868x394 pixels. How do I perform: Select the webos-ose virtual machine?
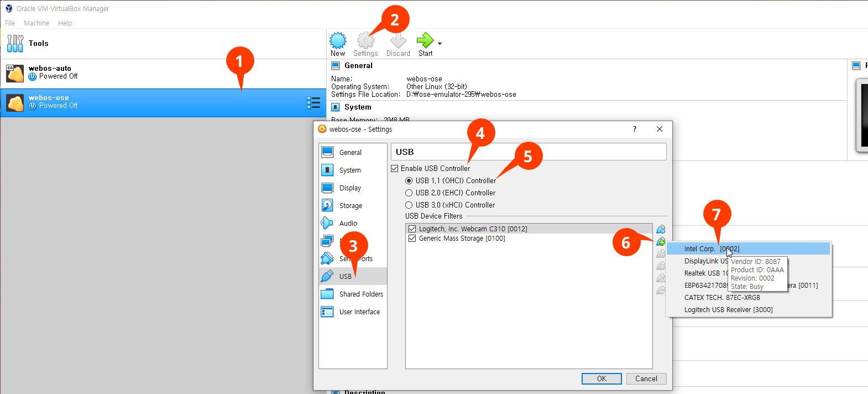tap(163, 102)
